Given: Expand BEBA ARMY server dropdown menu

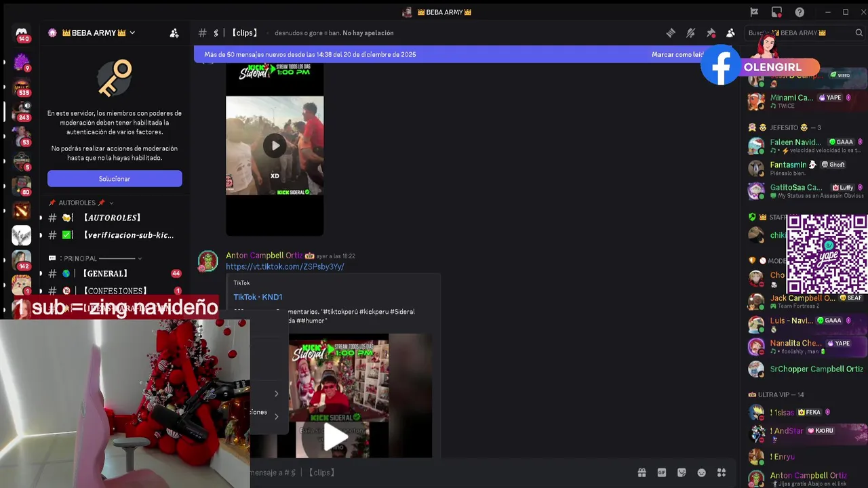Looking at the screenshot, I should point(132,33).
